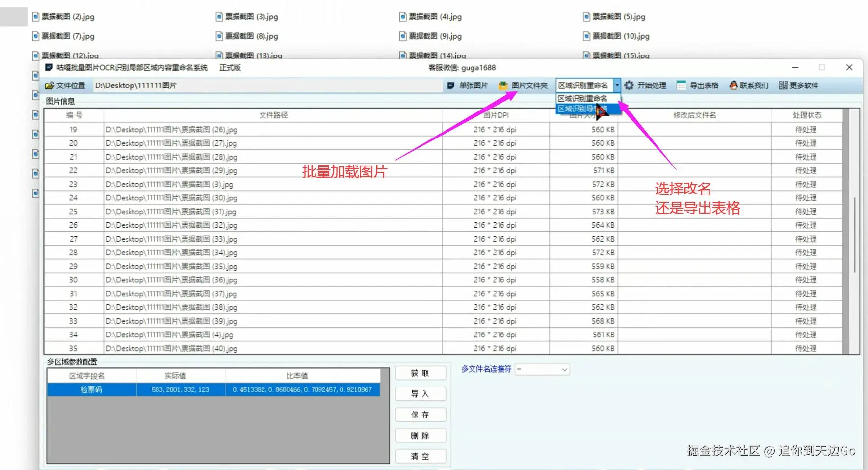The width and height of the screenshot is (868, 470).
Task: Click the 编号 column header
Action: pos(74,115)
